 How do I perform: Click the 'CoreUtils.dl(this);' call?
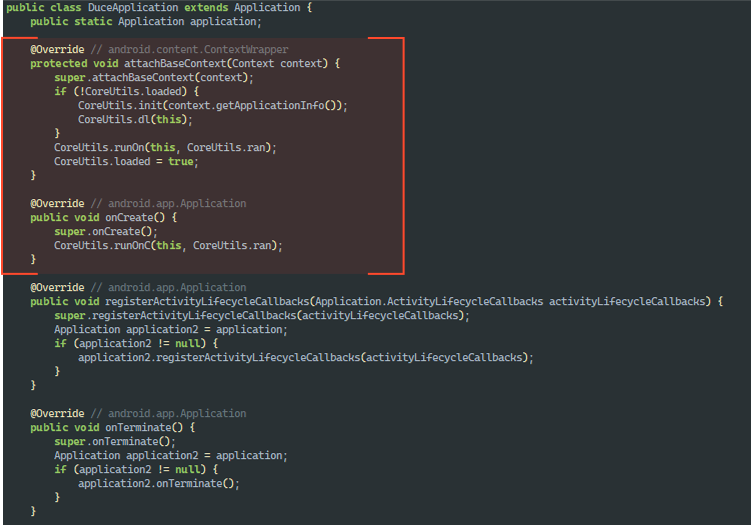[x=135, y=119]
